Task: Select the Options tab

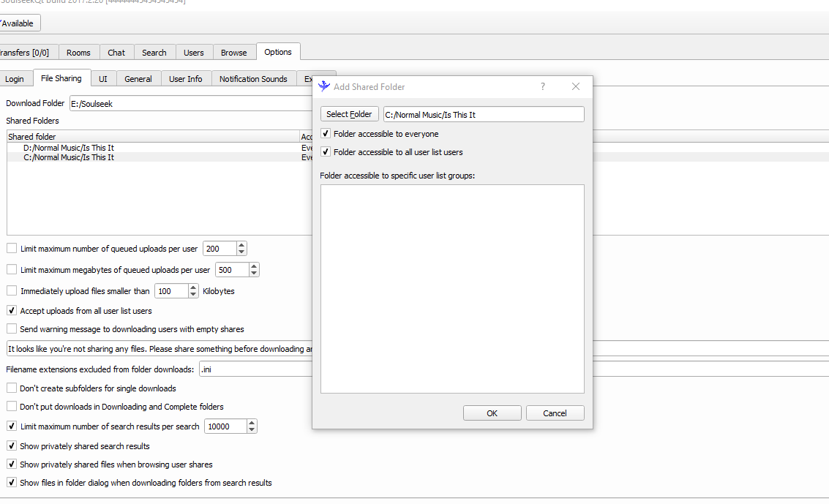Action: [x=278, y=52]
